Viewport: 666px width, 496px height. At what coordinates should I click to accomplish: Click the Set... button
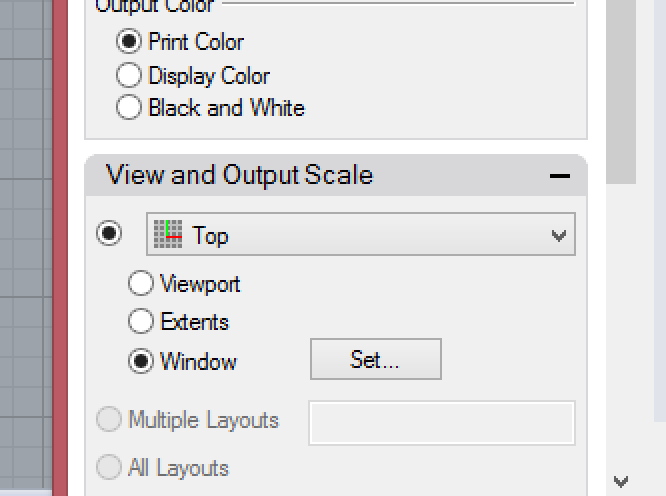point(375,359)
